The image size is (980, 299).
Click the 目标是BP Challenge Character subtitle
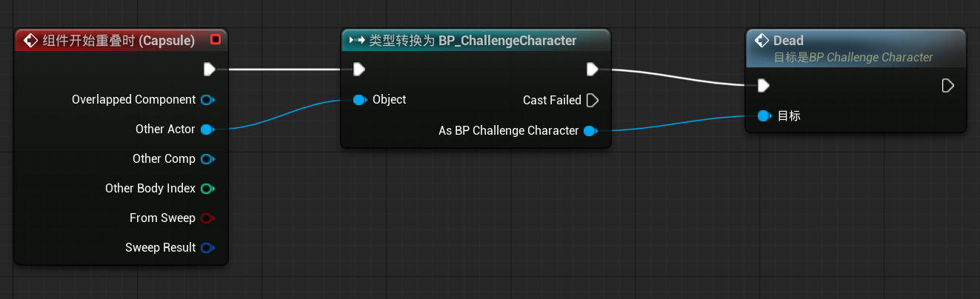click(x=853, y=57)
